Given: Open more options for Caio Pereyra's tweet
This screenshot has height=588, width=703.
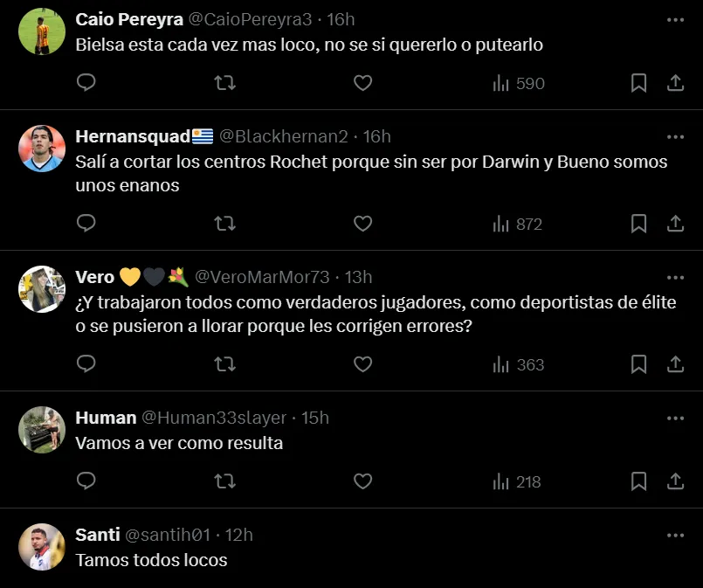Looking at the screenshot, I should [x=675, y=19].
